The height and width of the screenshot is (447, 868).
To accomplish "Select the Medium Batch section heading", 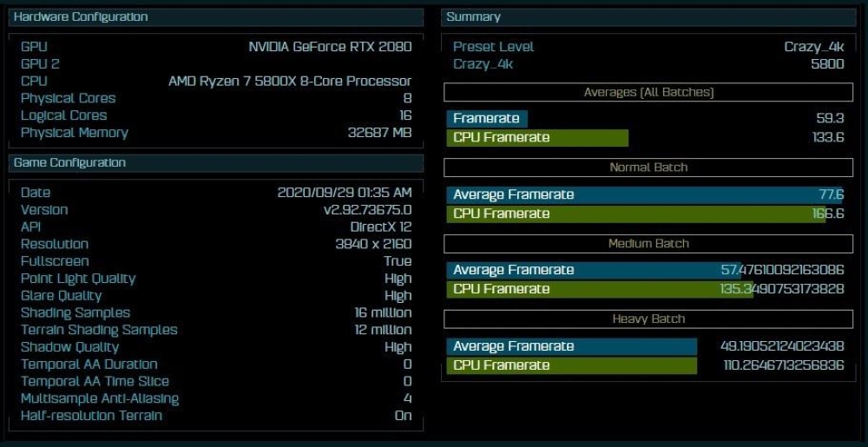I will (x=648, y=243).
